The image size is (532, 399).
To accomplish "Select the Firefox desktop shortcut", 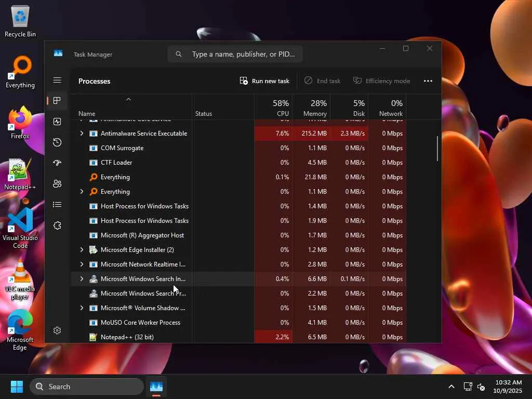I will pyautogui.click(x=20, y=123).
